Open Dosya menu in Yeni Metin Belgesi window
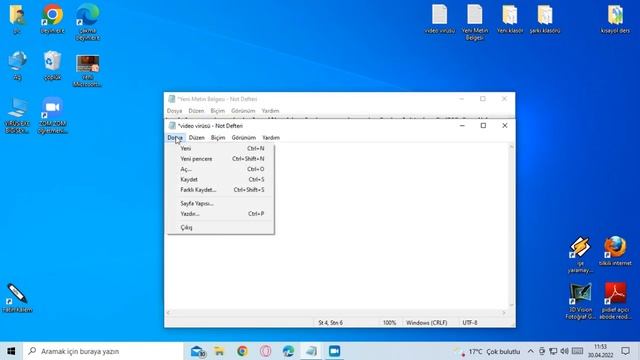The image size is (640, 360). coord(174,111)
